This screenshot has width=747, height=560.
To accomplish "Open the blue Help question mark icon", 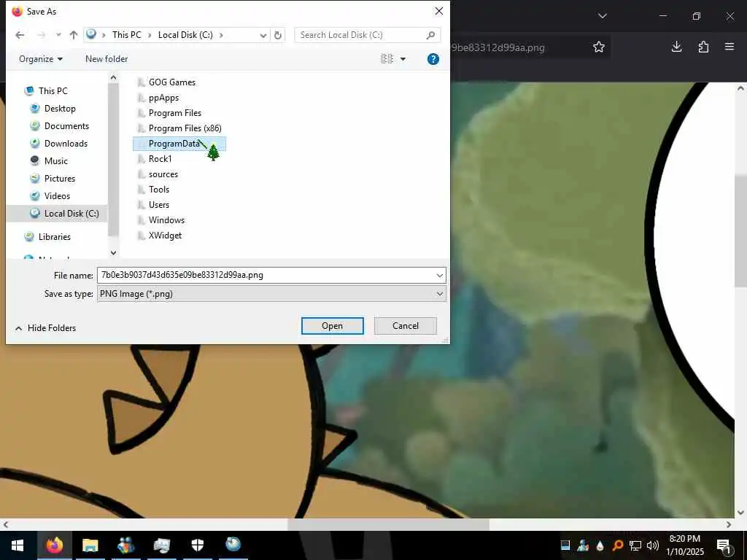I will coord(433,59).
